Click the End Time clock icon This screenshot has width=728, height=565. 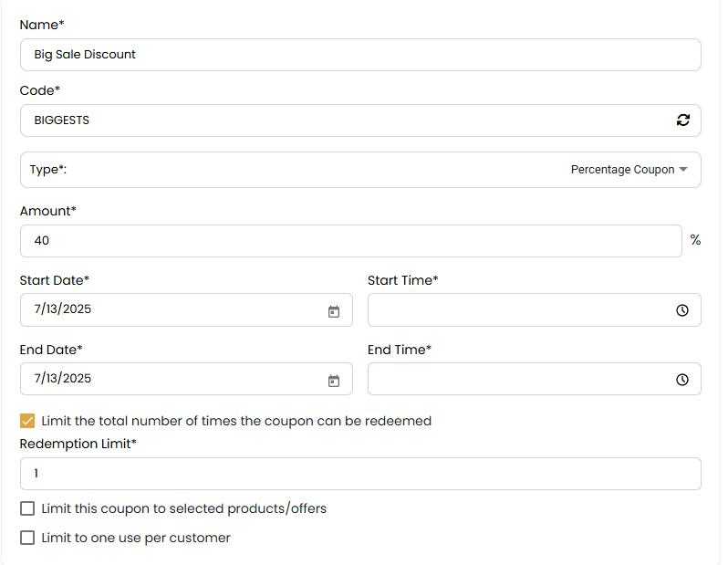click(x=682, y=380)
